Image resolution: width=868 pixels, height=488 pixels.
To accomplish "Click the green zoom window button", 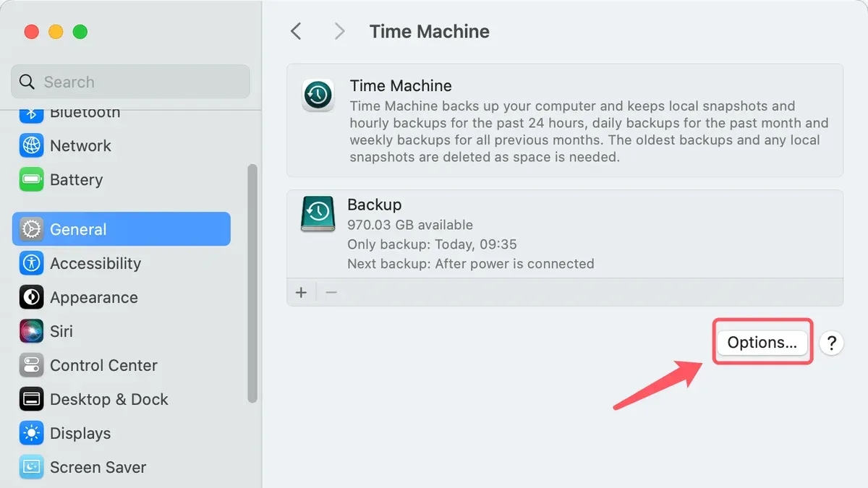I will click(x=80, y=32).
